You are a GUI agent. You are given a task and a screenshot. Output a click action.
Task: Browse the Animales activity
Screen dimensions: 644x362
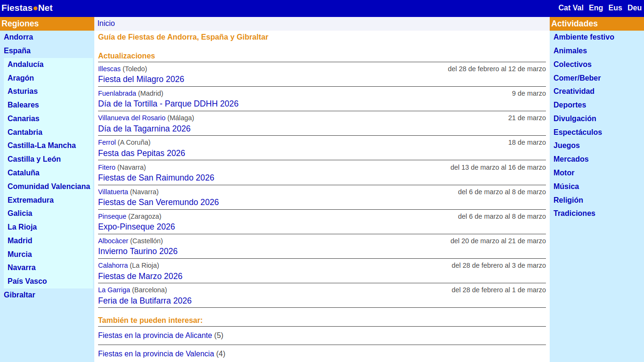[570, 51]
